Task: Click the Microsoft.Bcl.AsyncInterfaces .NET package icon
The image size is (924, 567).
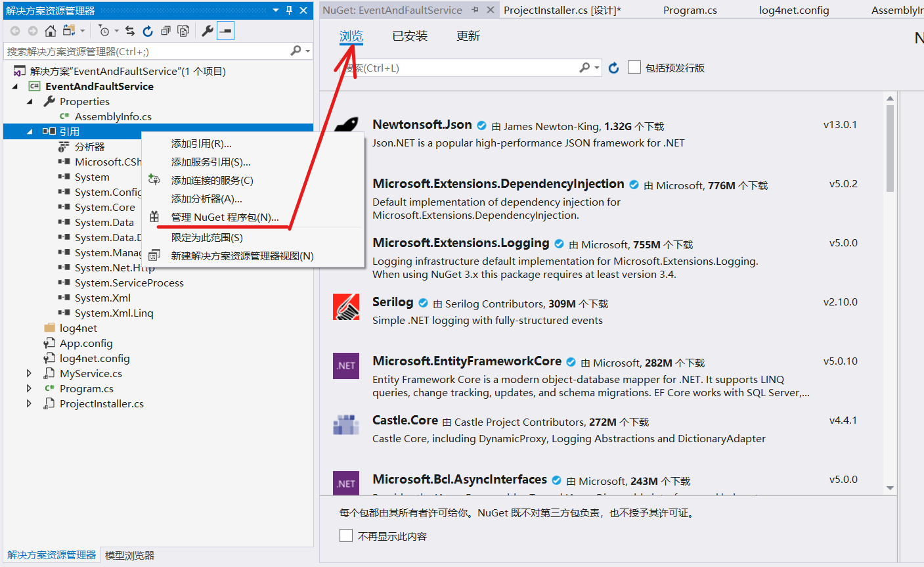Action: point(346,483)
